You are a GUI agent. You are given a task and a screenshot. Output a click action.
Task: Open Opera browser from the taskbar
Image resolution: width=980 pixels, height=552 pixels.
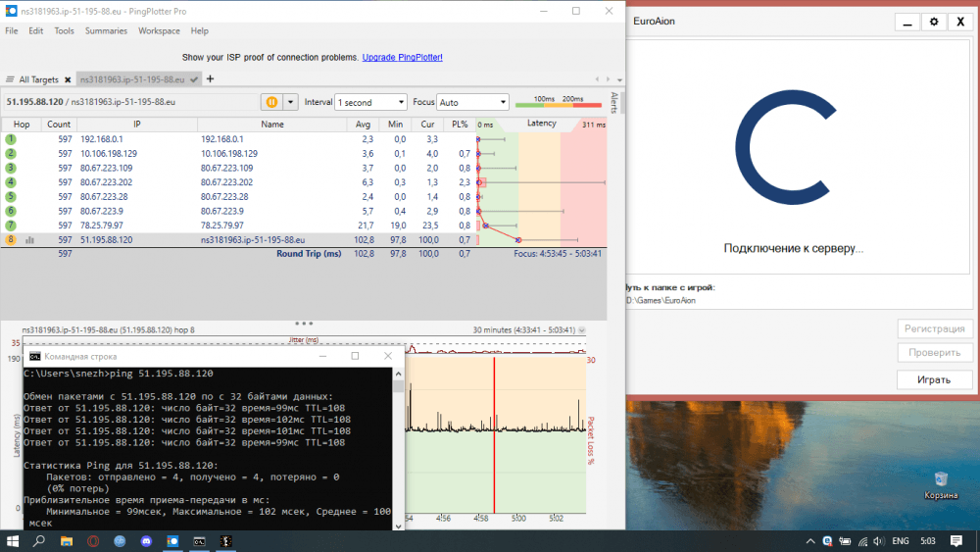[x=93, y=540]
